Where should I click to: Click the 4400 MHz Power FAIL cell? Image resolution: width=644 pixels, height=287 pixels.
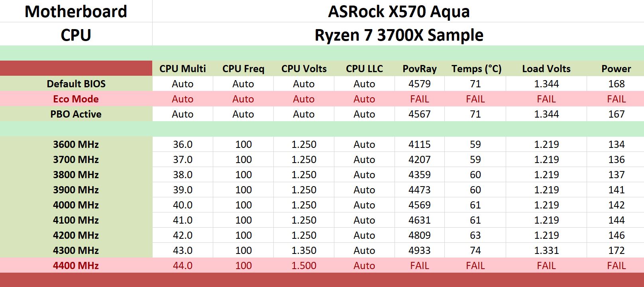click(x=617, y=265)
